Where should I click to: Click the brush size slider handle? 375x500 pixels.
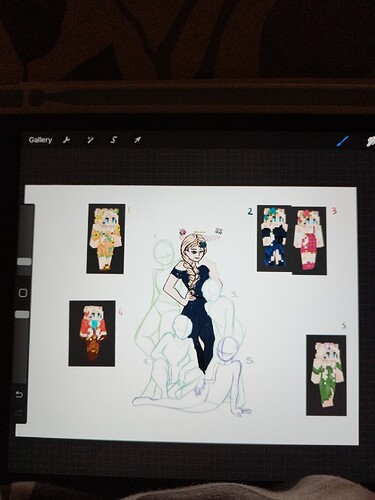(x=24, y=262)
